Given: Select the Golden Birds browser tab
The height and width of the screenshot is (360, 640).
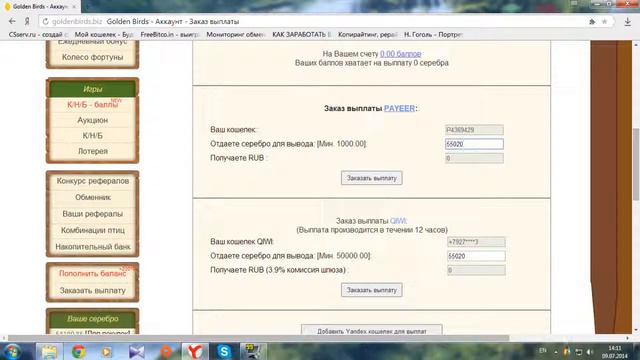Looking at the screenshot, I should tap(40, 7).
